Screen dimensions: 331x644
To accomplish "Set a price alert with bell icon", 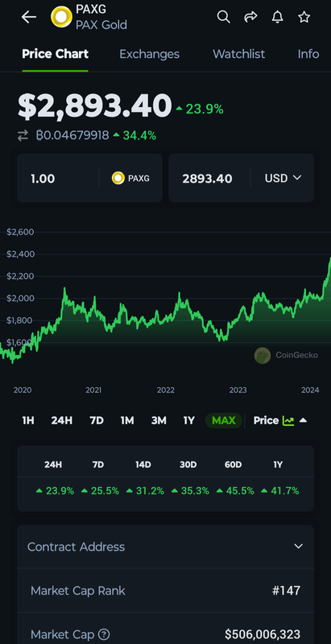I will (x=278, y=17).
